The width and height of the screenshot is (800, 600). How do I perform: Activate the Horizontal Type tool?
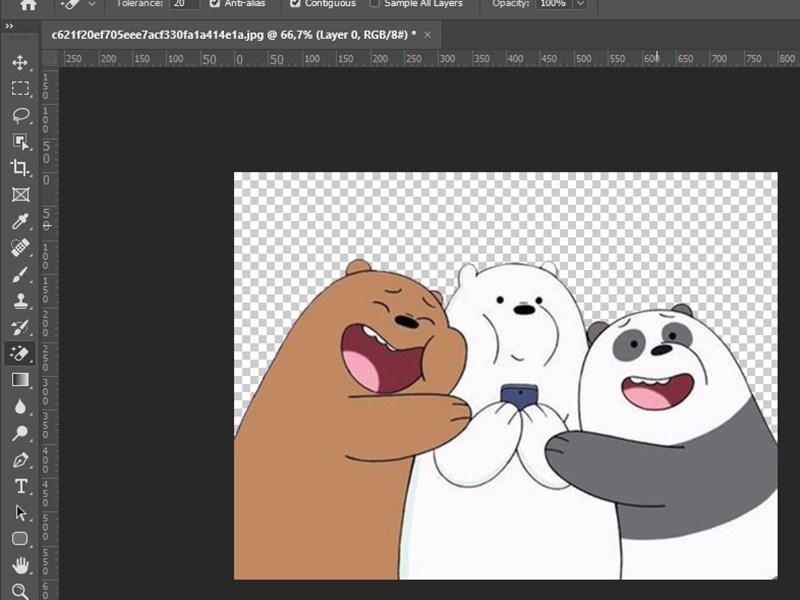point(20,487)
